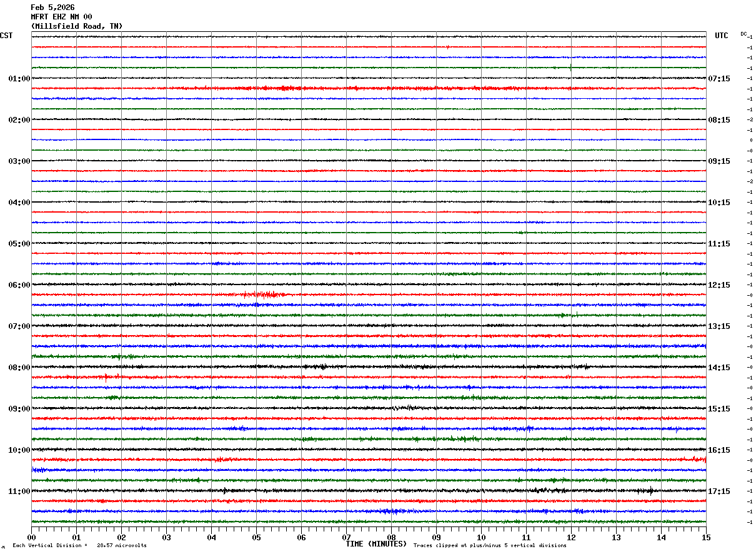Click minute tick "01" on time axis
The height and width of the screenshot is (554, 756).
76,537
